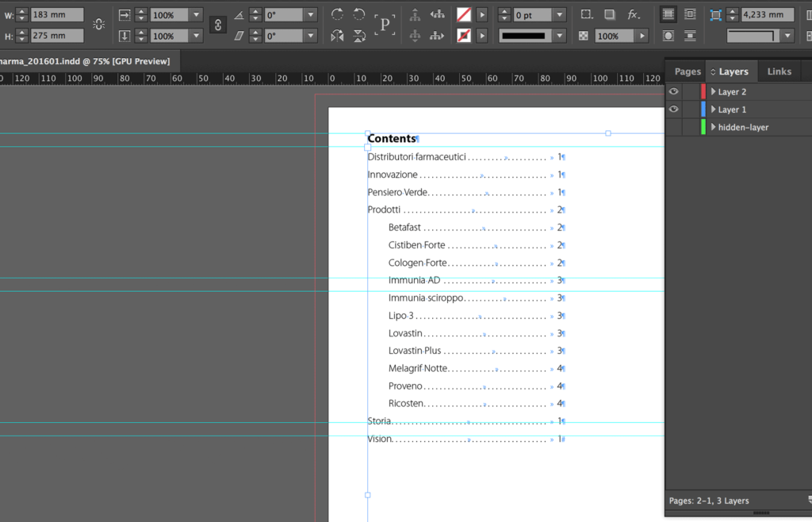Open the Scale Y percentage dropdown
This screenshot has width=812, height=522.
pyautogui.click(x=197, y=36)
